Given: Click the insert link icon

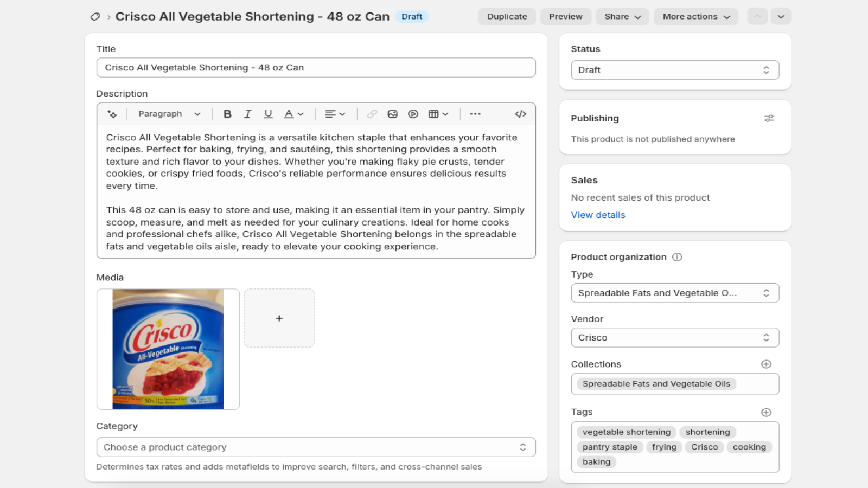Looking at the screenshot, I should click(372, 114).
